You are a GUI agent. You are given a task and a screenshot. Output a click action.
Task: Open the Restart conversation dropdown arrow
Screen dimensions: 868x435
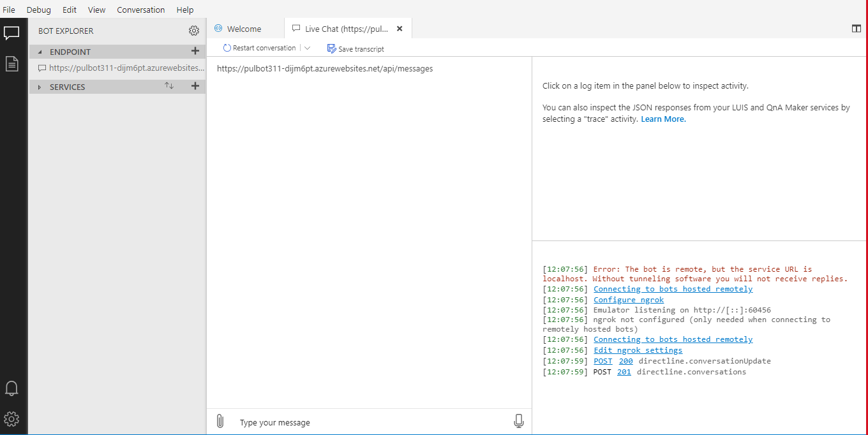[x=307, y=48]
